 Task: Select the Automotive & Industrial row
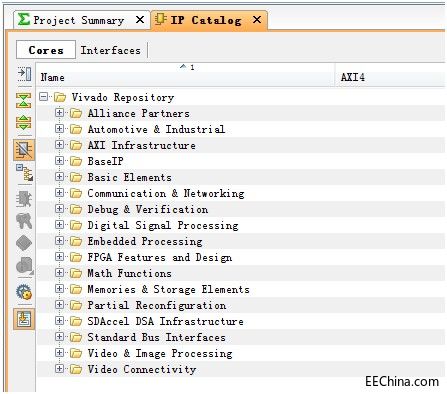point(241,129)
